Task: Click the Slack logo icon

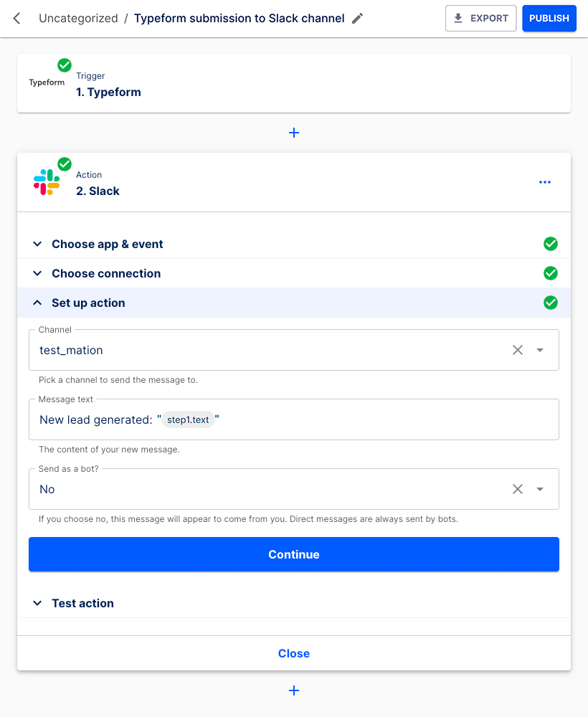Action: click(x=47, y=182)
